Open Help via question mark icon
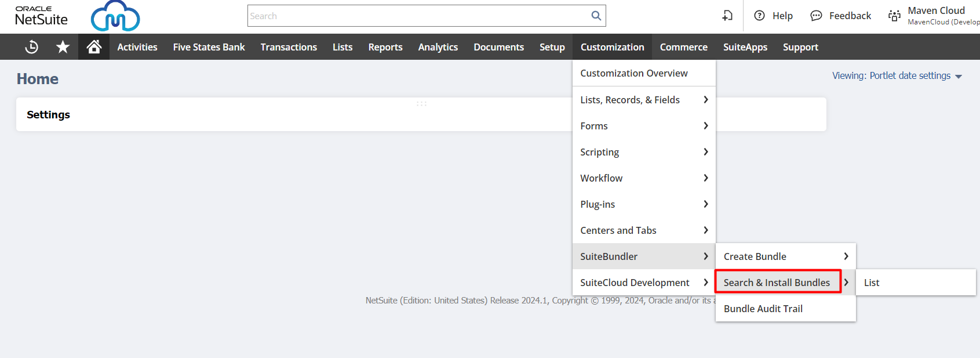The width and height of the screenshot is (980, 358). point(759,16)
